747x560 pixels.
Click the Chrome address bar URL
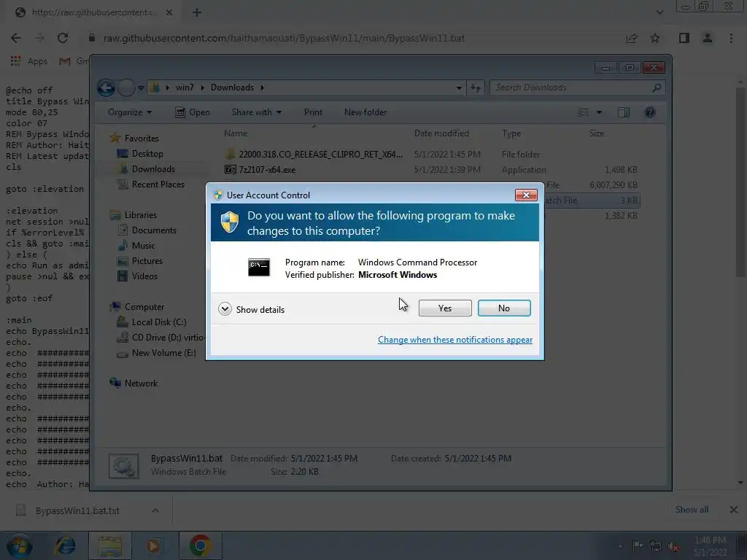[x=284, y=38]
